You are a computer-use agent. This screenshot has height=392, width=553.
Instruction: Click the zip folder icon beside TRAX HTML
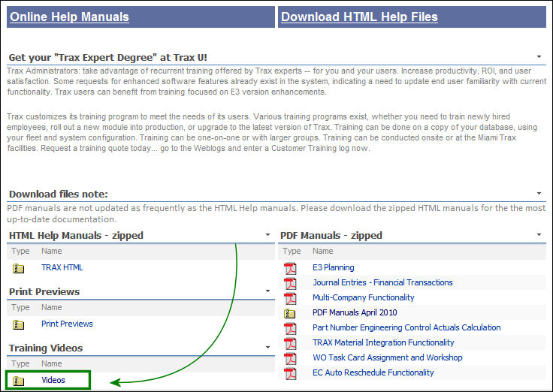coord(18,269)
